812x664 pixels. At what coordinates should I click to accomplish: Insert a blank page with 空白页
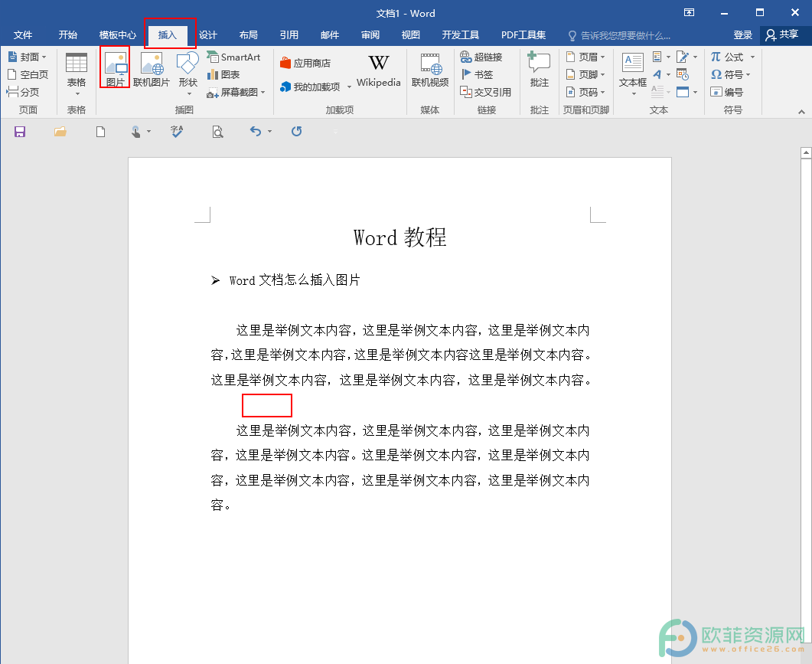(28, 74)
